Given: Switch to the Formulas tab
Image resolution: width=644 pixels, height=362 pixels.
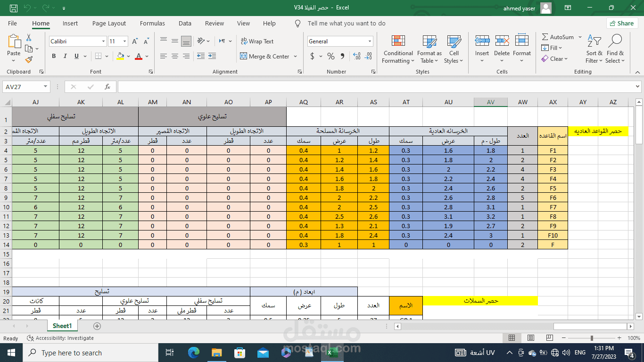Looking at the screenshot, I should point(152,23).
